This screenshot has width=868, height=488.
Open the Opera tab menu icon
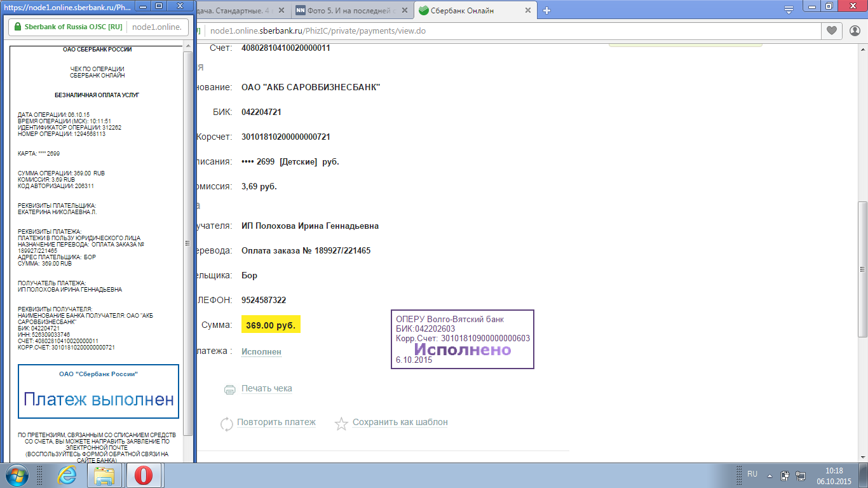click(x=789, y=10)
